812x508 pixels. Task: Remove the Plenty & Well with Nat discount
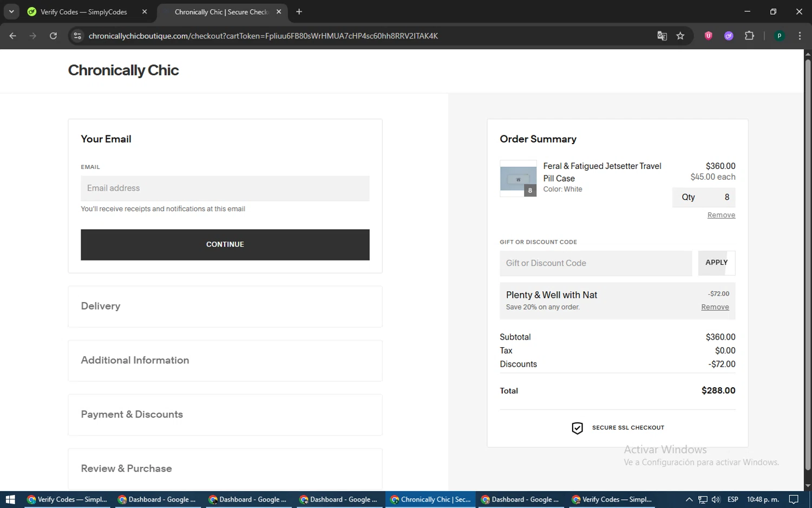pos(715,307)
